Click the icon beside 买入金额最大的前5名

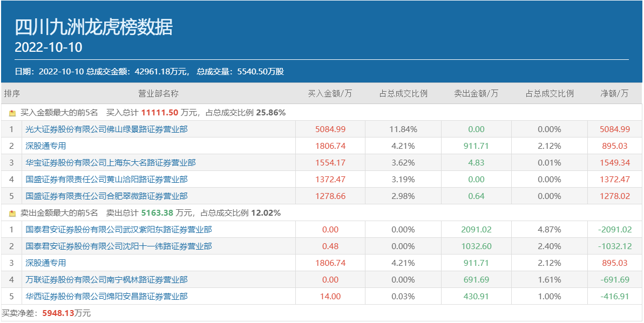12,113
